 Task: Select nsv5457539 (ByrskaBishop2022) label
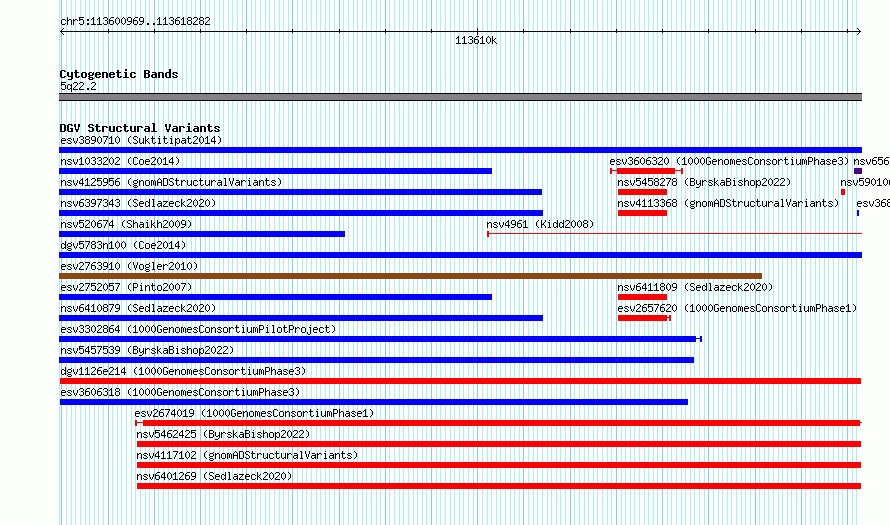pos(148,350)
